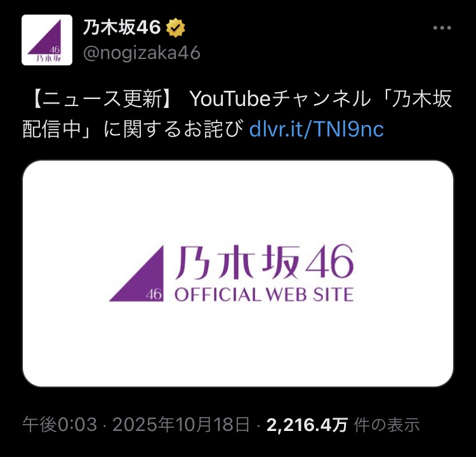This screenshot has height=457, width=476.
Task: Open the three-dot more options menu
Action: [x=442, y=28]
